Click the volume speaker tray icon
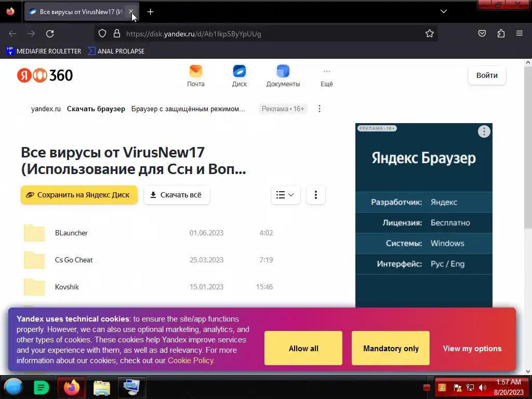This screenshot has width=532, height=399. [x=482, y=388]
